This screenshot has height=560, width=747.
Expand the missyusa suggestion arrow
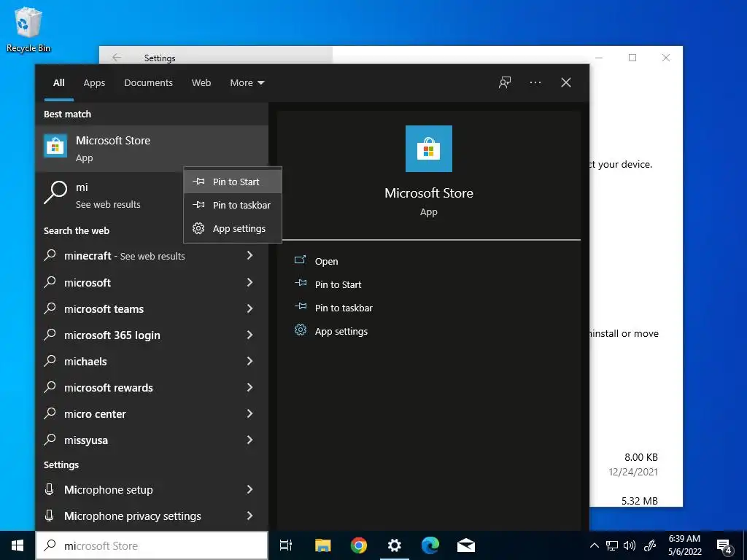249,440
